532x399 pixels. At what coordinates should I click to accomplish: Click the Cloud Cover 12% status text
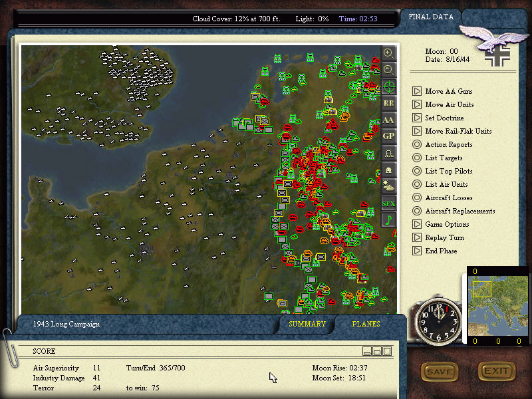point(236,19)
